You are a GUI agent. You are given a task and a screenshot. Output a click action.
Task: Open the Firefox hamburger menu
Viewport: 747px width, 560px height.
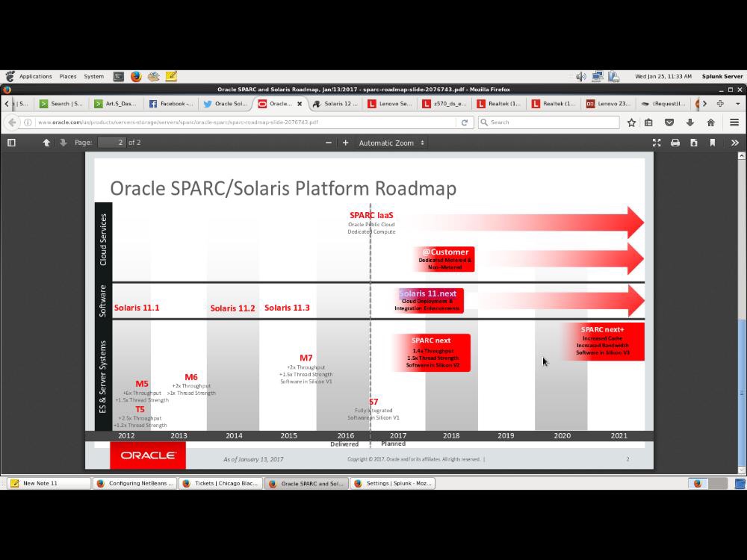tap(734, 122)
